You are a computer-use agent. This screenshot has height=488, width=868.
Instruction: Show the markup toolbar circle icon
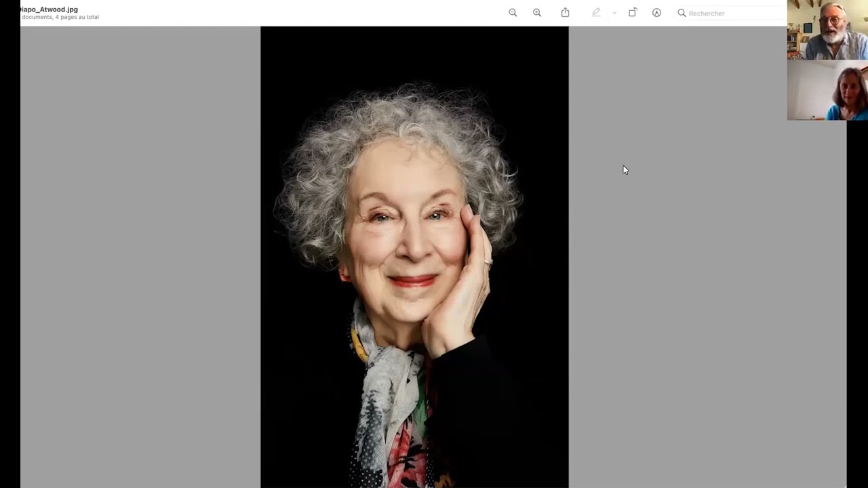click(x=656, y=13)
